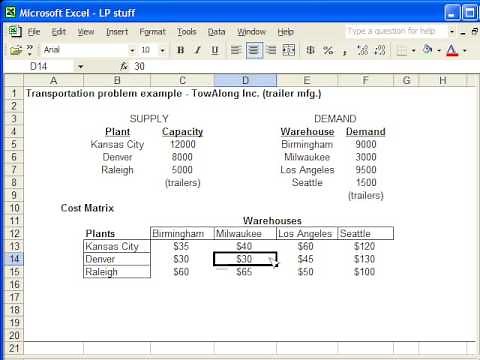The image size is (480, 360).
Task: Click the Type a question for help box
Action: point(396,31)
